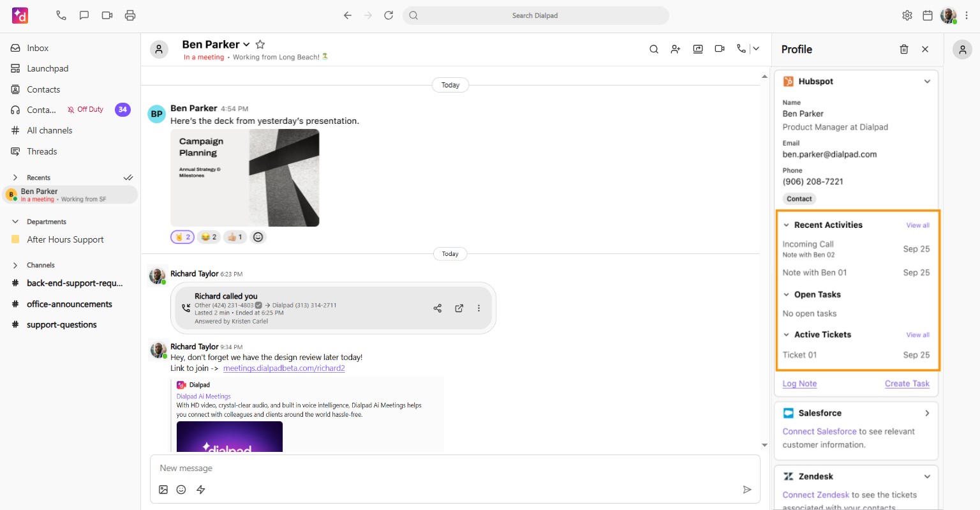Collapse the Departments group
Image resolution: width=980 pixels, height=510 pixels.
(x=15, y=221)
